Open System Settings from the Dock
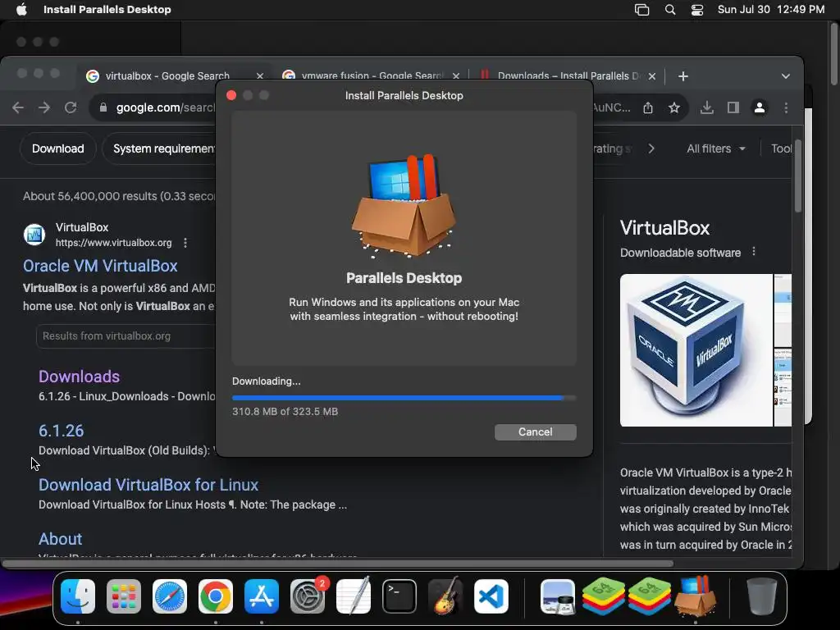 [x=308, y=596]
